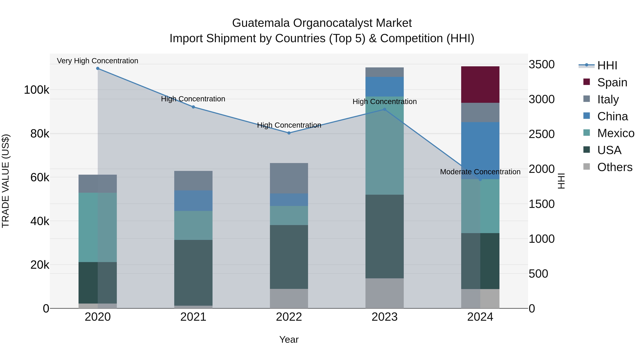644x362 pixels.
Task: Click 'Moderate Concentration' annotation
Action: coord(480,172)
